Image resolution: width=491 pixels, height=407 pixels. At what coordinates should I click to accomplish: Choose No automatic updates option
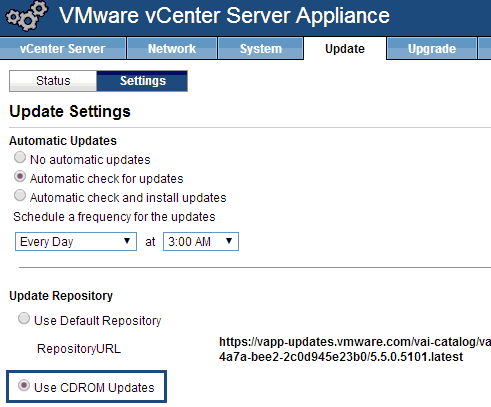[x=20, y=157]
